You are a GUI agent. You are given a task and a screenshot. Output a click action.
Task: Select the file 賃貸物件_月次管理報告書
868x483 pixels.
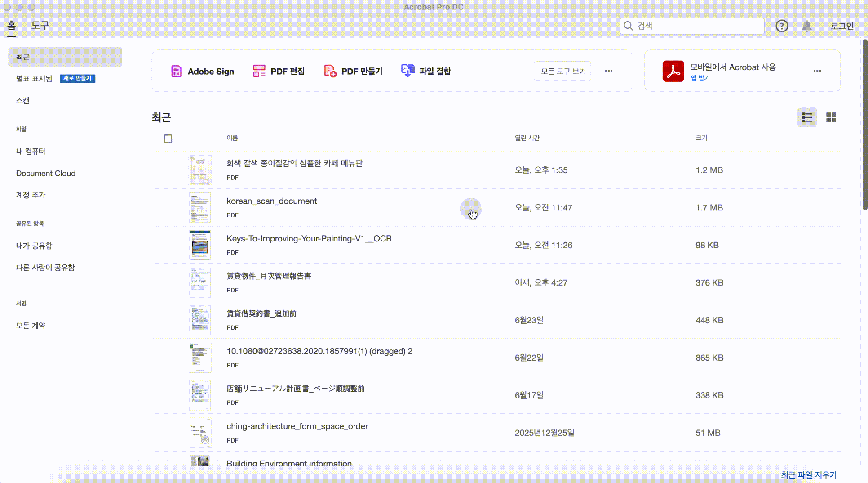(x=269, y=276)
